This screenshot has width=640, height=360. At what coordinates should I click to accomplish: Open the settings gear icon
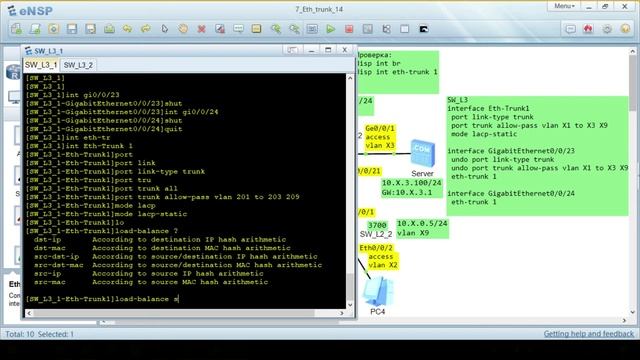[607, 29]
